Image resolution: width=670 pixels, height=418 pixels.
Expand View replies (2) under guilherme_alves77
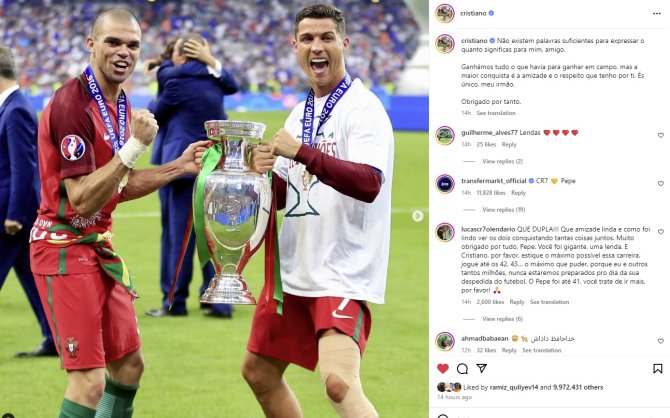(x=502, y=162)
